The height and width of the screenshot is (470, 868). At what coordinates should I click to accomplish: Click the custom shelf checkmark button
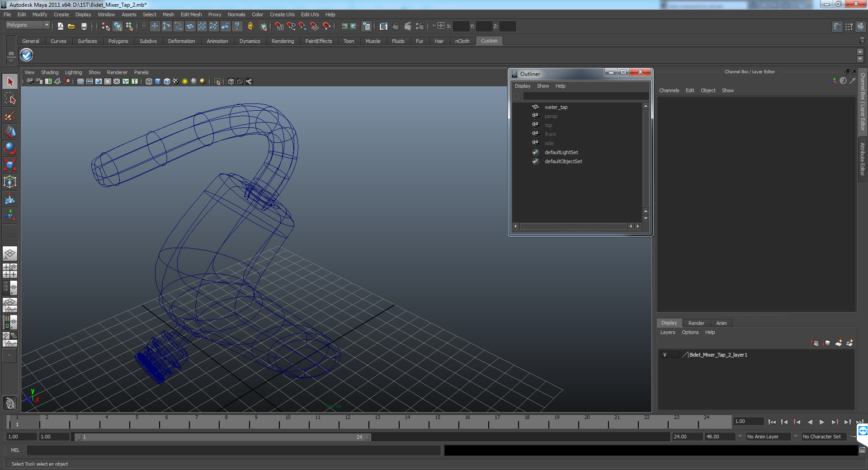click(27, 55)
